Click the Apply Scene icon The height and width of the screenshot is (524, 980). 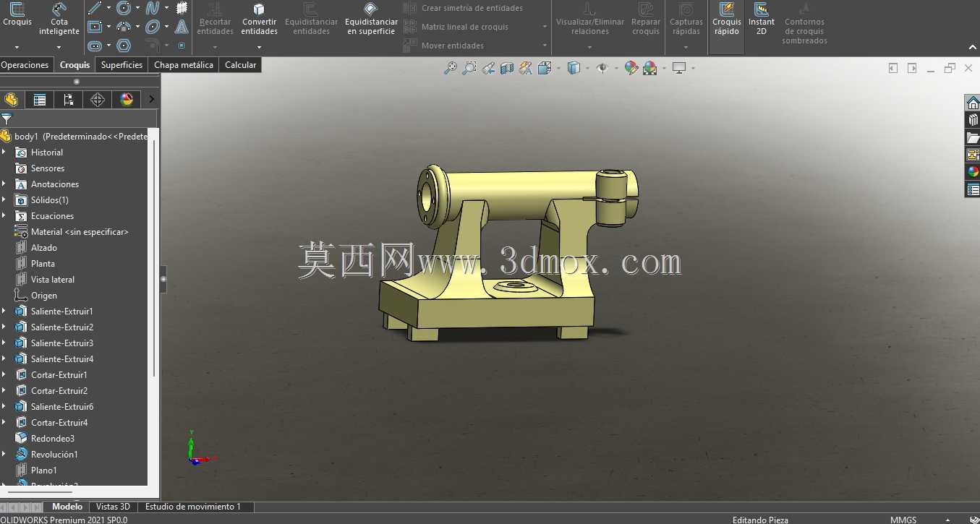650,68
